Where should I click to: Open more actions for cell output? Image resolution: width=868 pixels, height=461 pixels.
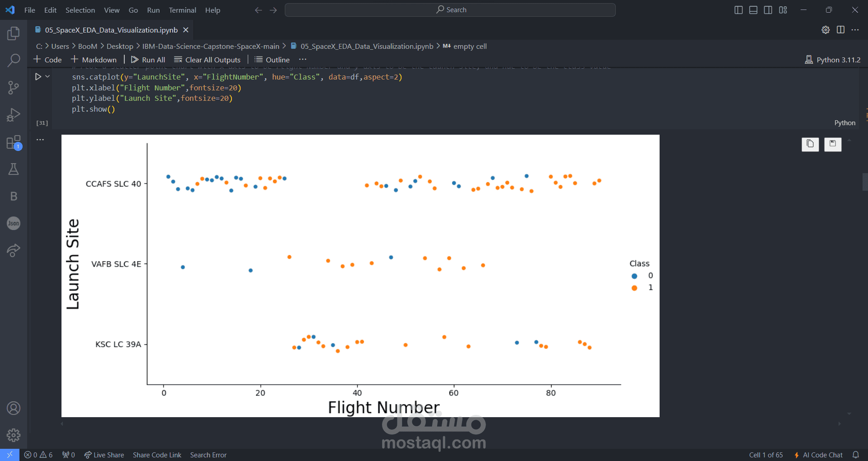(40, 140)
